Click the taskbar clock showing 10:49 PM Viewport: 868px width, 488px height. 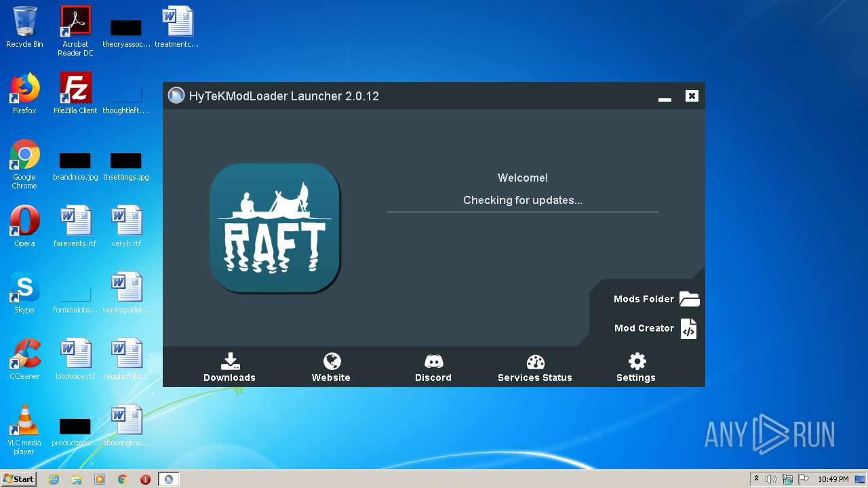pos(833,479)
